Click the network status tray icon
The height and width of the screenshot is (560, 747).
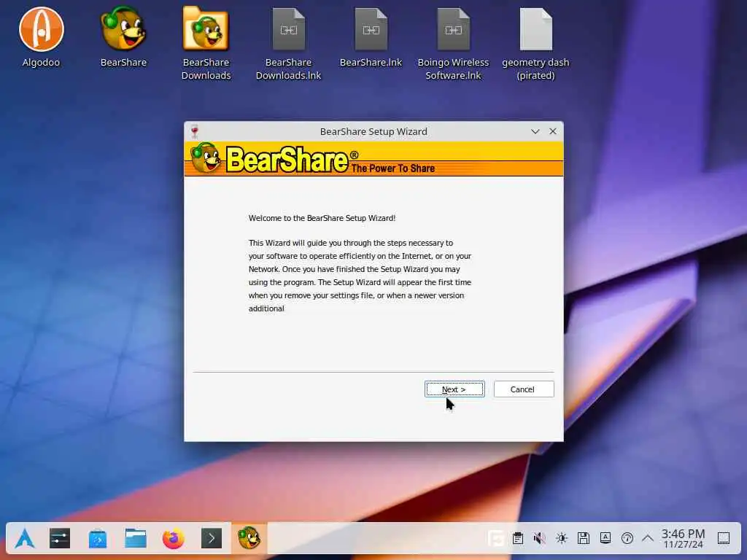[627, 539]
